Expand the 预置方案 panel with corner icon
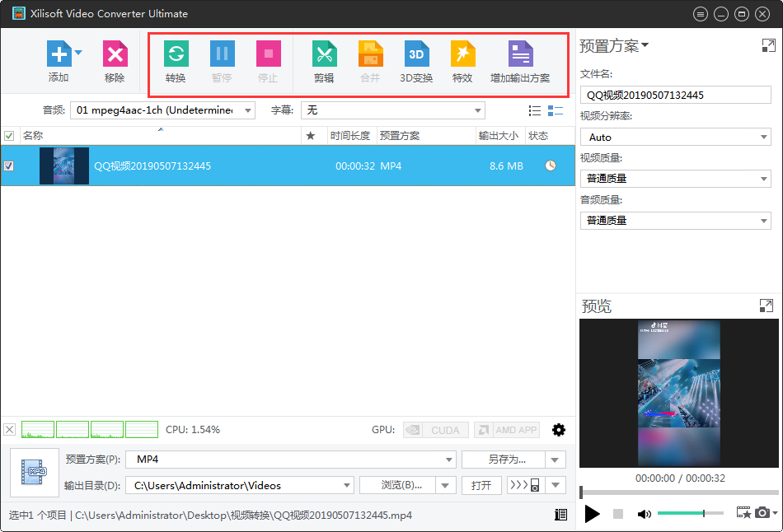783x532 pixels. 768,45
